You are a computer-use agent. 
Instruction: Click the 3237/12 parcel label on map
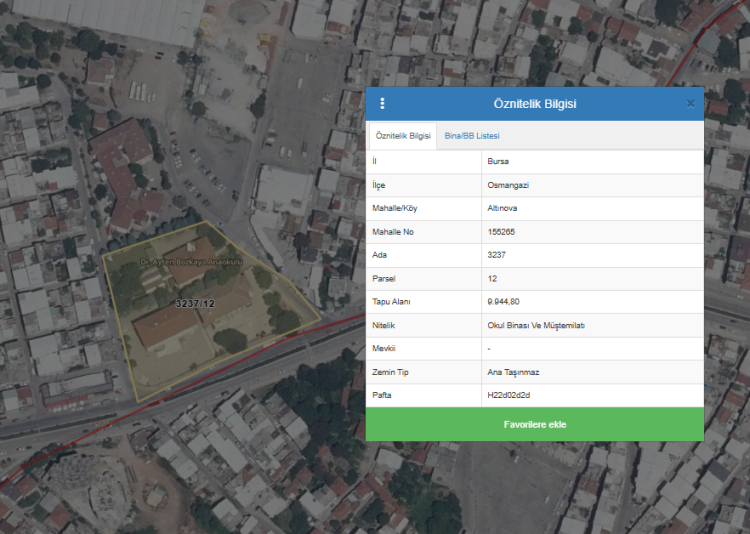[196, 303]
